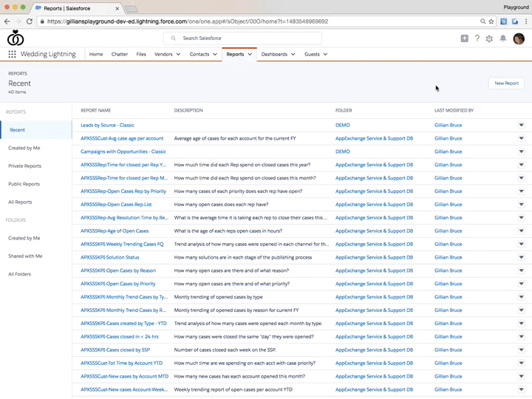Viewport: 532px width, 399px height.
Task: Select Public Reports in sidebar
Action: point(24,184)
